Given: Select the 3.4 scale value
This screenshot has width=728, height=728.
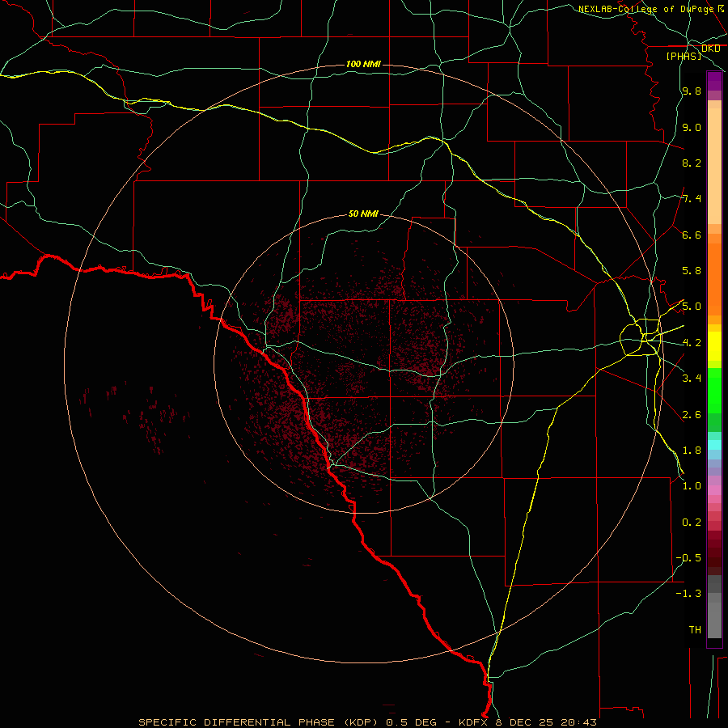Looking at the screenshot, I should point(692,379).
